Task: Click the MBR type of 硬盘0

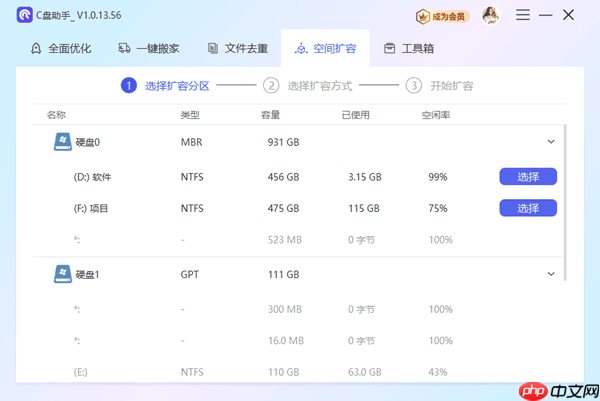Action: click(x=191, y=142)
